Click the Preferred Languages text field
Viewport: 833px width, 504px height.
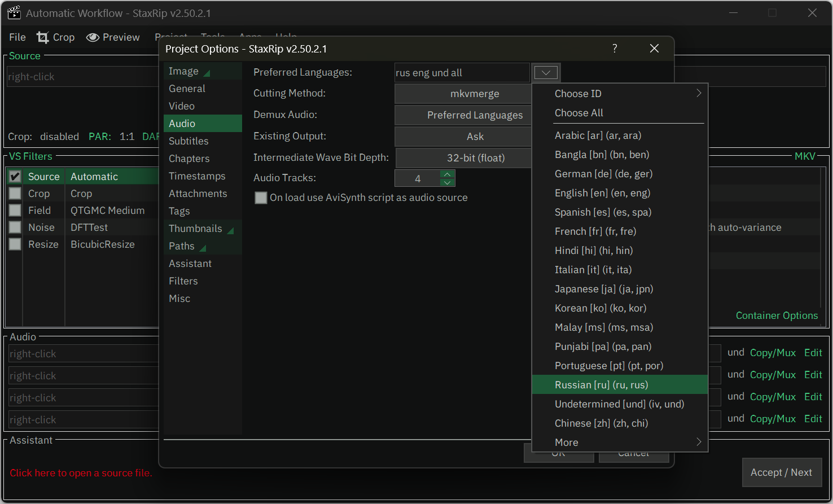click(x=462, y=73)
